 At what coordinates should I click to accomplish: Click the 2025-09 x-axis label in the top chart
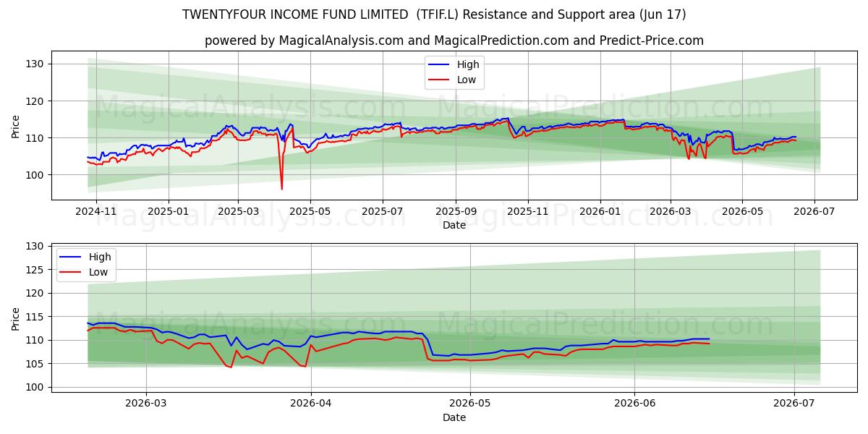[x=456, y=212]
